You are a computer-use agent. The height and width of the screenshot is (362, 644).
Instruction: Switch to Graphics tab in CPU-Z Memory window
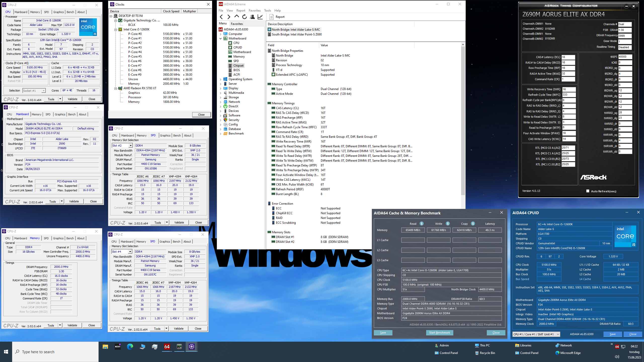(58, 238)
